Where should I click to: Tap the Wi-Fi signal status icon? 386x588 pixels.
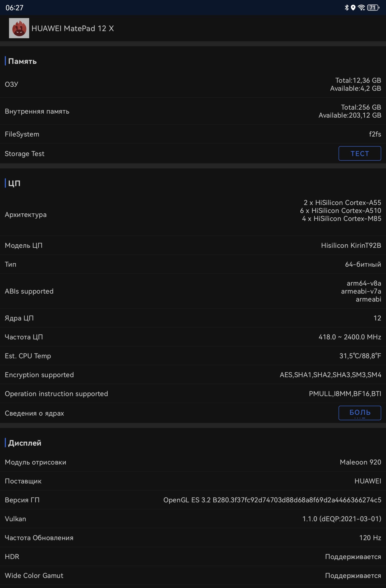(x=362, y=8)
